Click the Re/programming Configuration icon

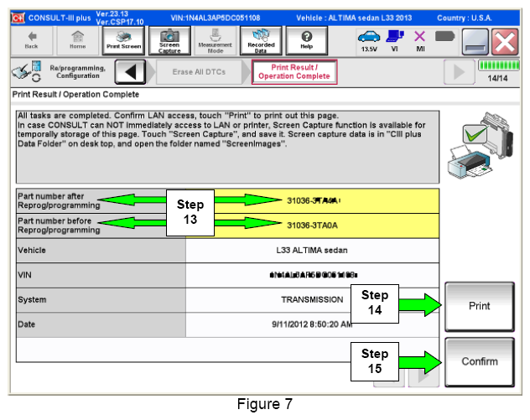pyautogui.click(x=26, y=71)
